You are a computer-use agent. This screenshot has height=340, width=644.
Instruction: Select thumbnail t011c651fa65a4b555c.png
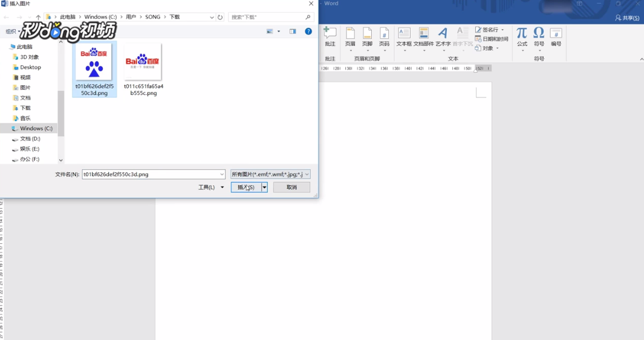[x=143, y=69]
